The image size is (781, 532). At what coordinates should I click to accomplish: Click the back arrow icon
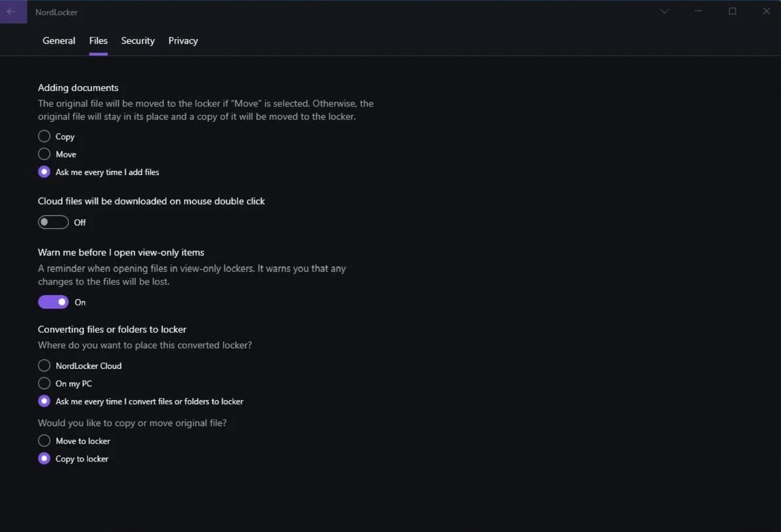pos(12,12)
